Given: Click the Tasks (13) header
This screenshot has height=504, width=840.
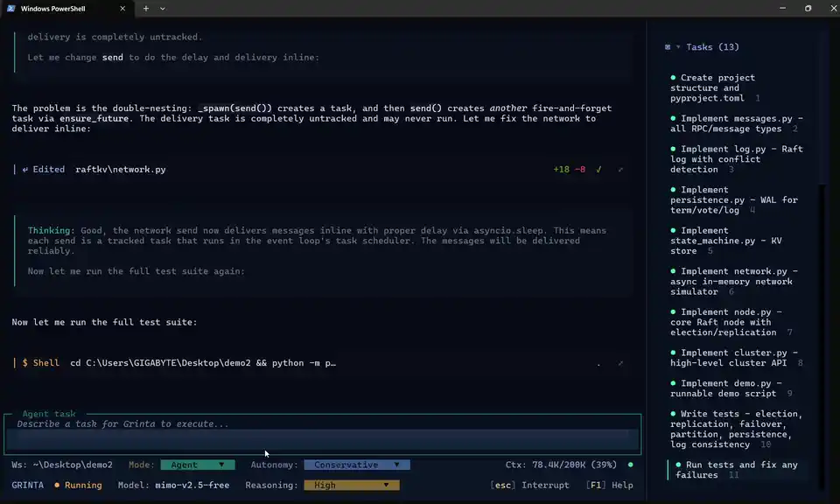Looking at the screenshot, I should coord(712,47).
